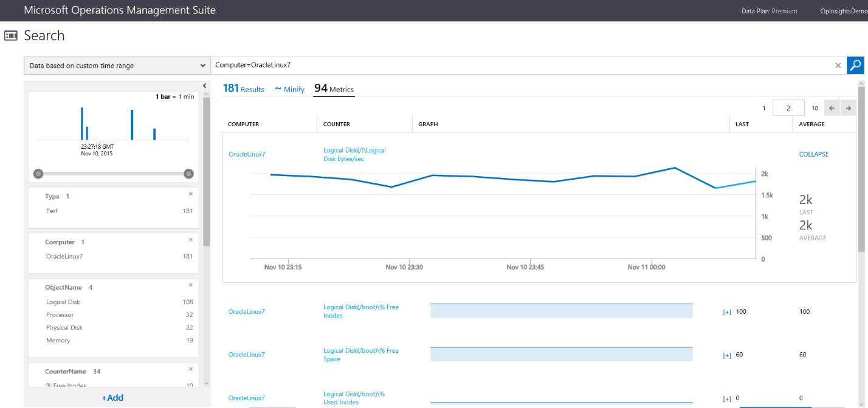Open OracleLinux7 link in Disk Bytes/sec row

click(x=247, y=154)
